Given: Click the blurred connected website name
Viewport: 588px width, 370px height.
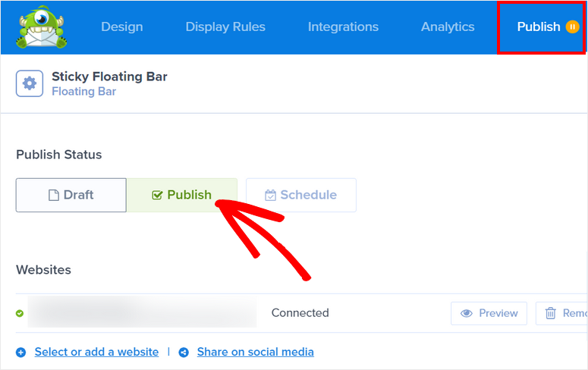Looking at the screenshot, I should [142, 312].
